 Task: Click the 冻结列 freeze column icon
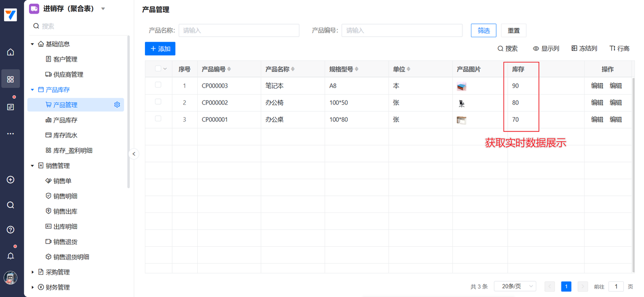(x=575, y=48)
